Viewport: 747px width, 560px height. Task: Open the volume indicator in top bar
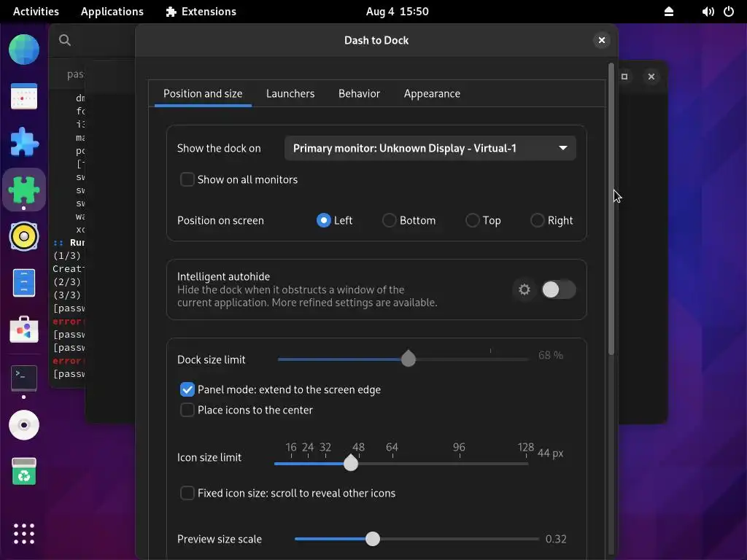point(708,12)
